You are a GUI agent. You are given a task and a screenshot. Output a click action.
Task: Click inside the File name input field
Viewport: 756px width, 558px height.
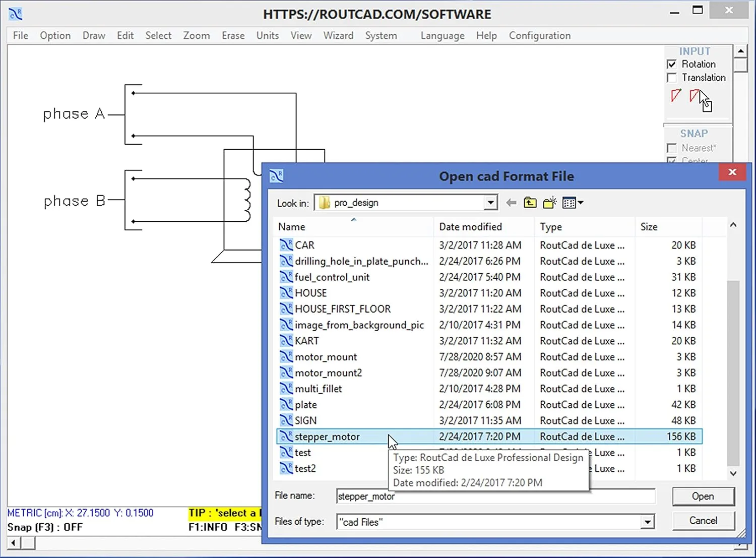pos(494,497)
